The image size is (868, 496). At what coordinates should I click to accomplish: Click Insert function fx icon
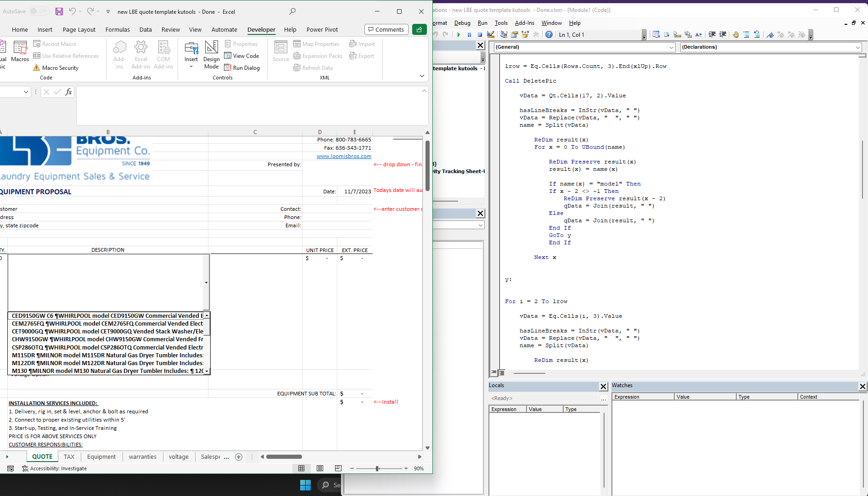68,92
